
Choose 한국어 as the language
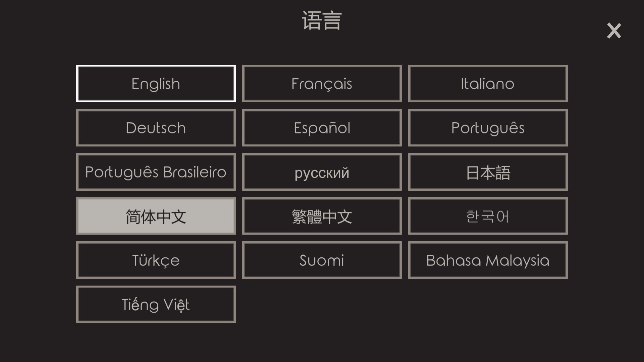tap(488, 216)
